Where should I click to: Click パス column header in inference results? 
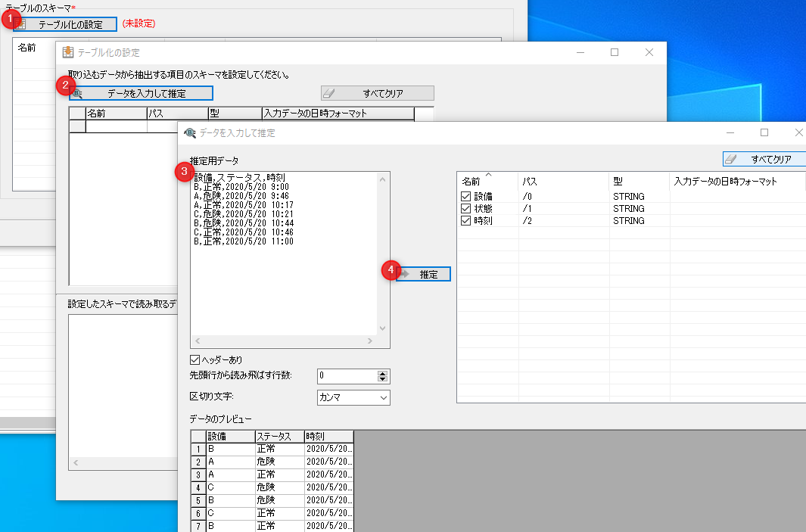point(563,181)
